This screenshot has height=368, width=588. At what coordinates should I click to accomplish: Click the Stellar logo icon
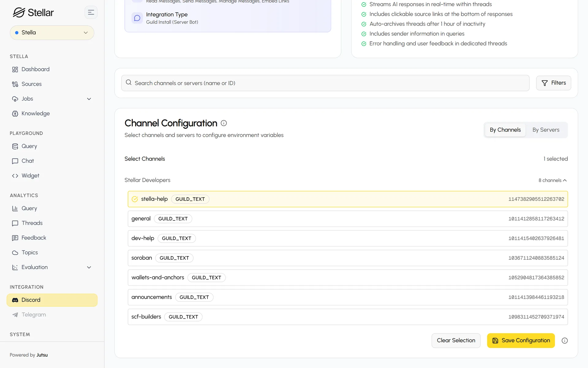pyautogui.click(x=19, y=13)
